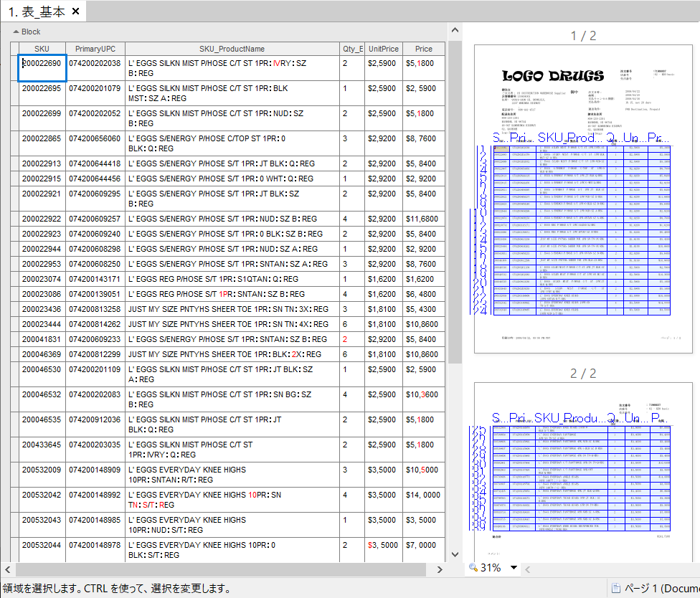The height and width of the screenshot is (598, 700).
Task: Select Price cell $10,3600
Action: (423, 399)
